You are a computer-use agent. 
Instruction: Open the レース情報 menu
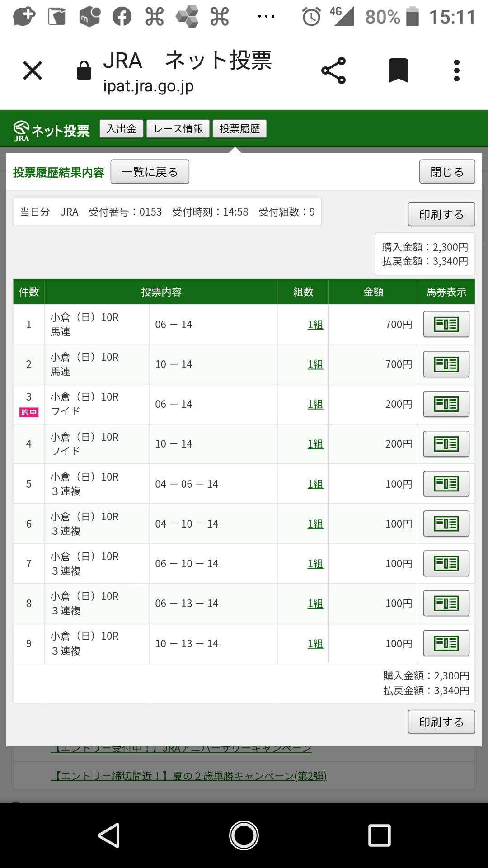[178, 129]
